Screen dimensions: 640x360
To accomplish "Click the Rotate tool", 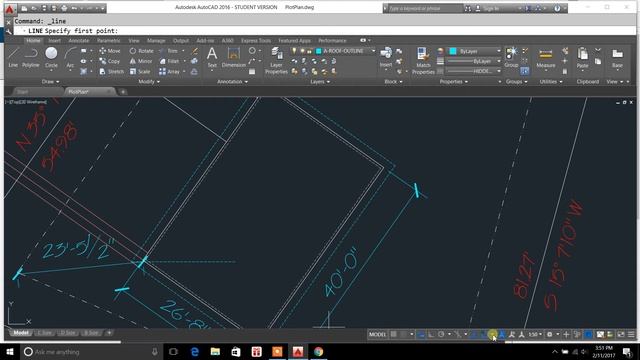I will 142,51.
